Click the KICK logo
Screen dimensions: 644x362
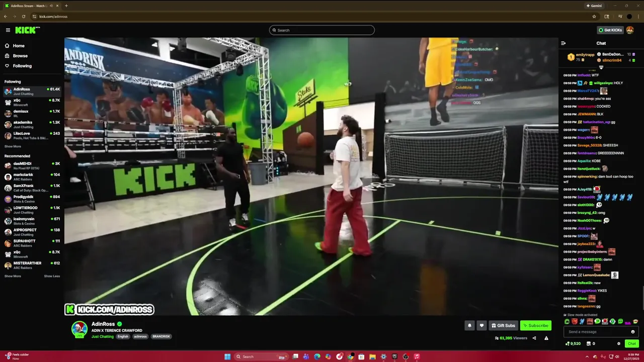point(27,30)
